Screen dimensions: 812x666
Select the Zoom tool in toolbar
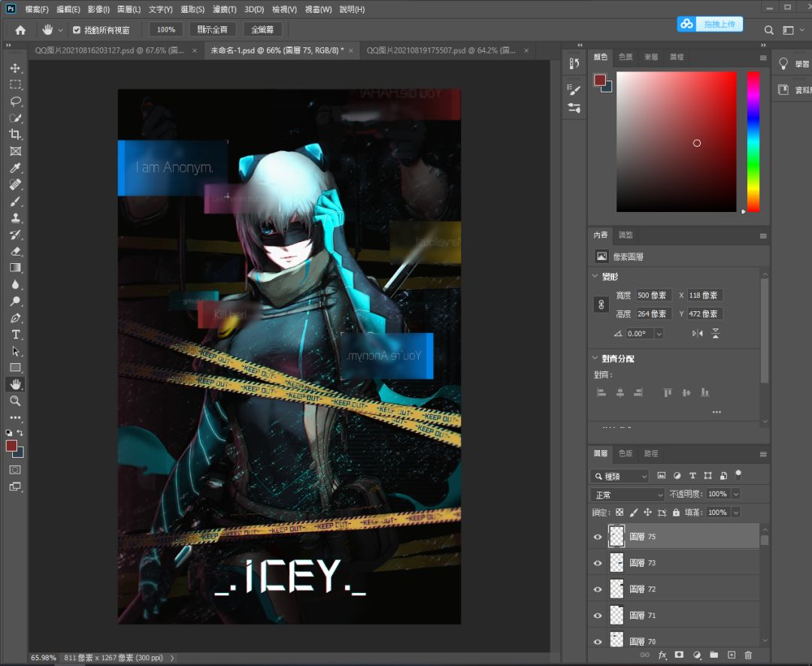16,401
